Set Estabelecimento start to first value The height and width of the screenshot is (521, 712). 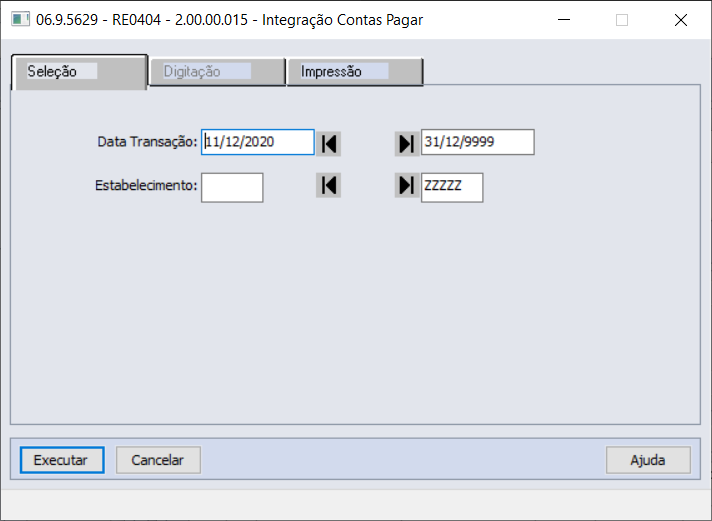[328, 185]
